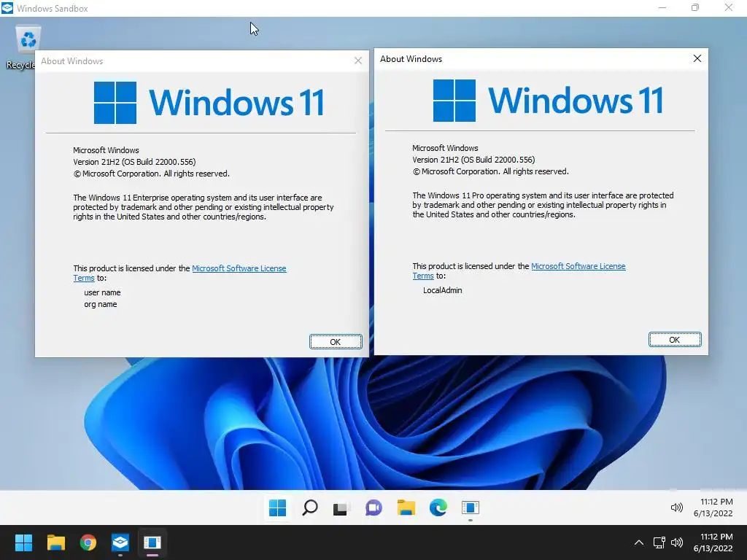This screenshot has height=560, width=747.
Task: Open License Terms link in Pro dialog
Action: coord(578,266)
